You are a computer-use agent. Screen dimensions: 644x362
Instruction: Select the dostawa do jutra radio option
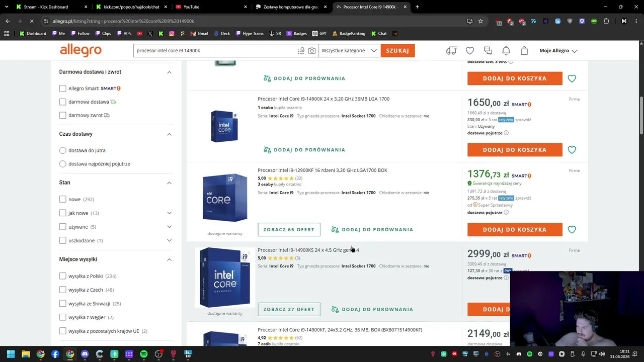62,150
